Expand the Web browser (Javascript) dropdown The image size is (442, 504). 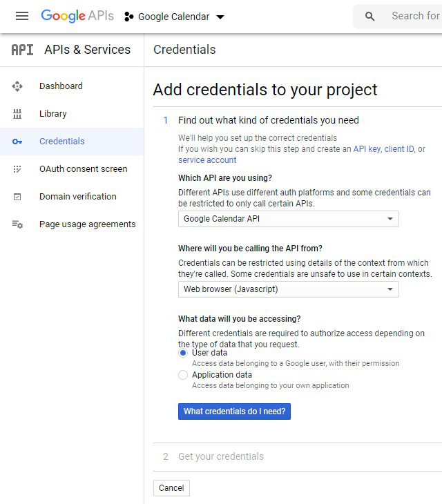(288, 289)
